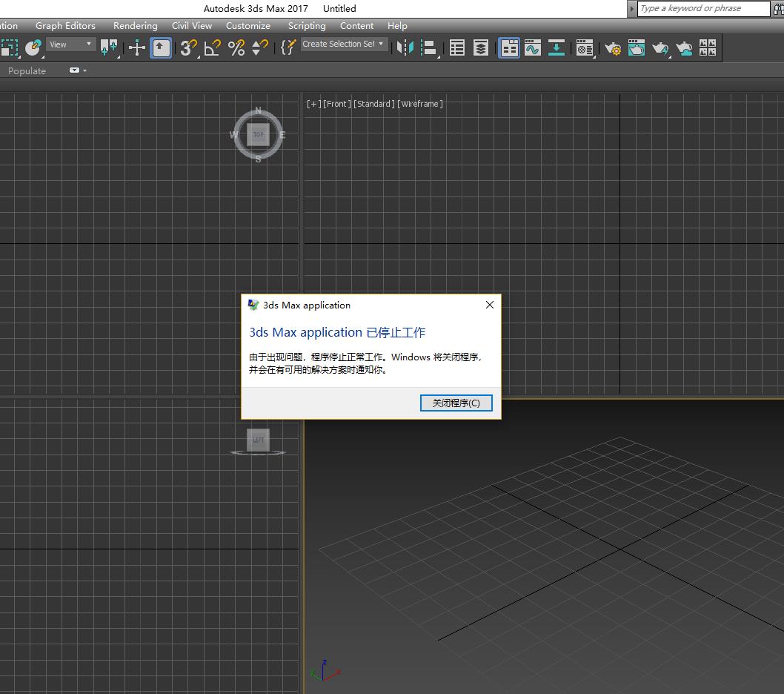Open the Rendering menu
The image size is (784, 694).
[x=135, y=25]
